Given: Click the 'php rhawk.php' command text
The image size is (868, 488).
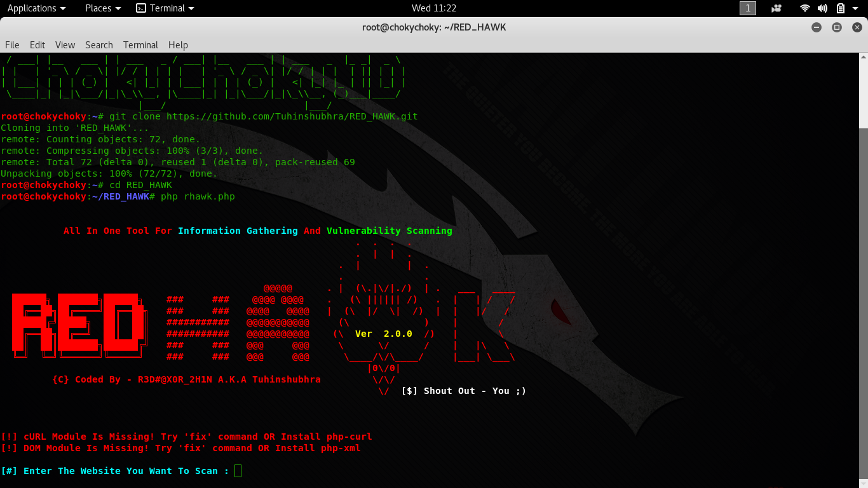Looking at the screenshot, I should (198, 197).
